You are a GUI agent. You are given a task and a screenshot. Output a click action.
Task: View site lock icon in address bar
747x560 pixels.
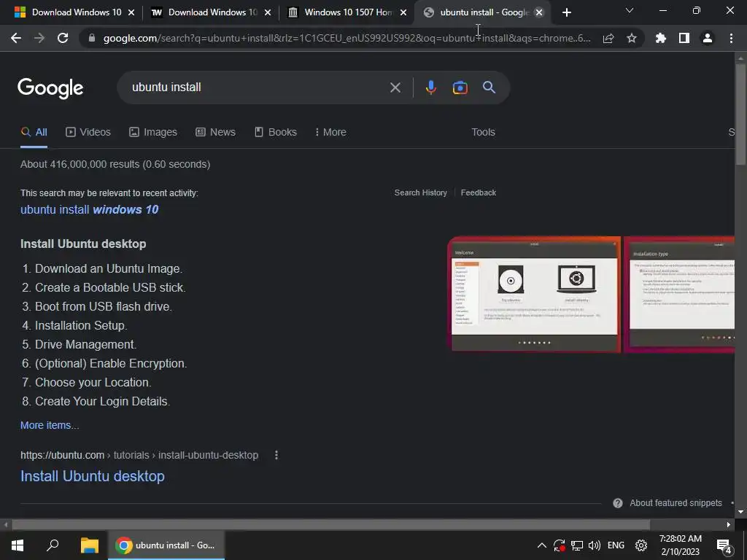(92, 38)
